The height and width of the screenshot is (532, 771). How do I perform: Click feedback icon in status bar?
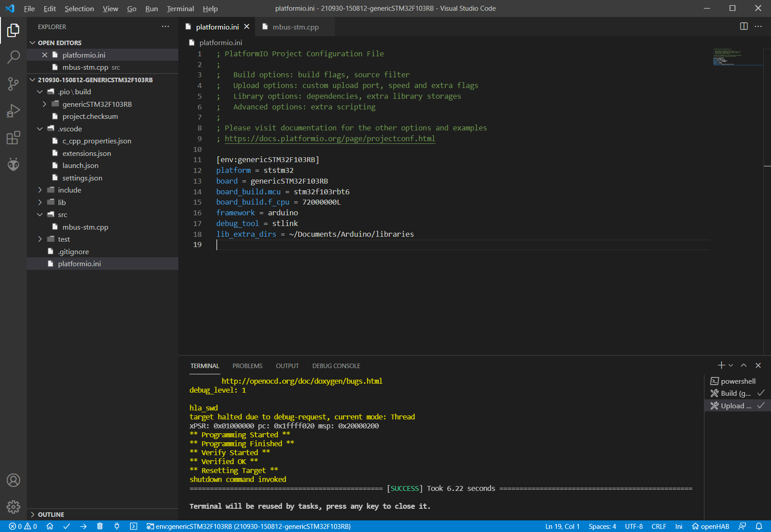742,526
